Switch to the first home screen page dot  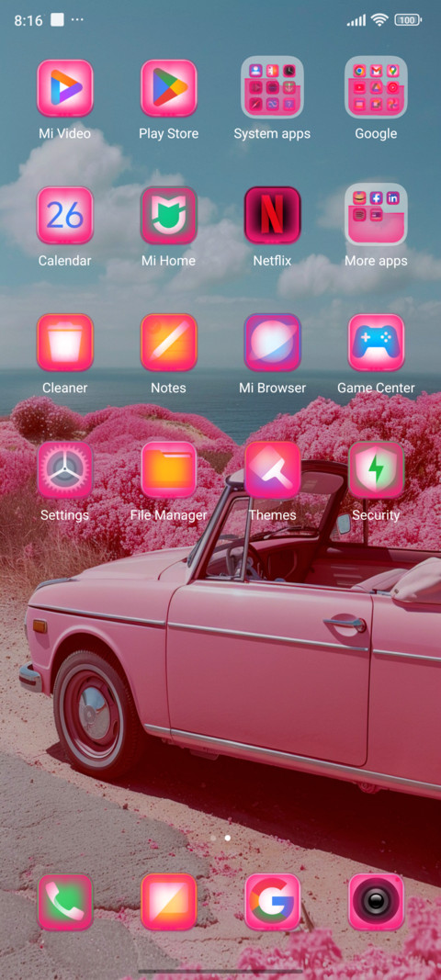[213, 838]
